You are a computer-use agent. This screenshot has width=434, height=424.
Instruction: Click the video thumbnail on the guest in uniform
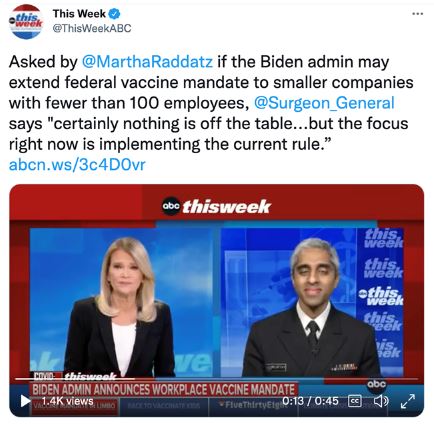[312, 308]
